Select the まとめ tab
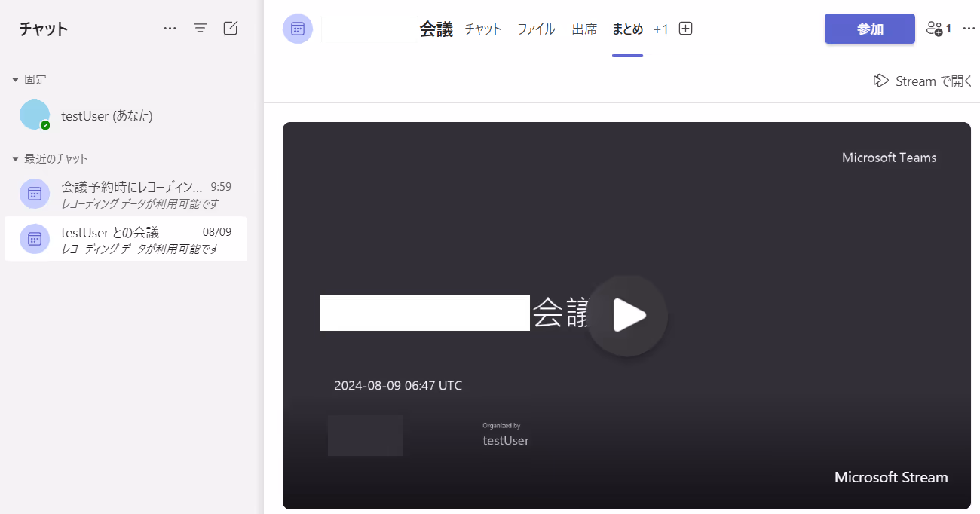980x514 pixels. pyautogui.click(x=627, y=29)
